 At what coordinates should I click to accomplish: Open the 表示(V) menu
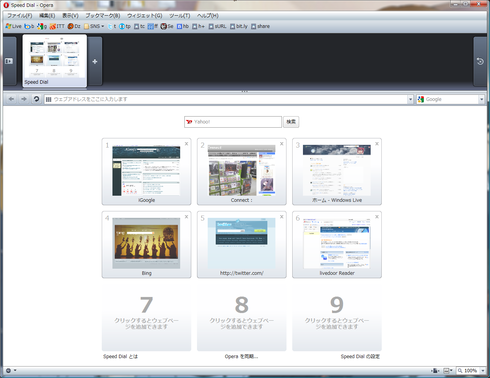click(x=70, y=16)
